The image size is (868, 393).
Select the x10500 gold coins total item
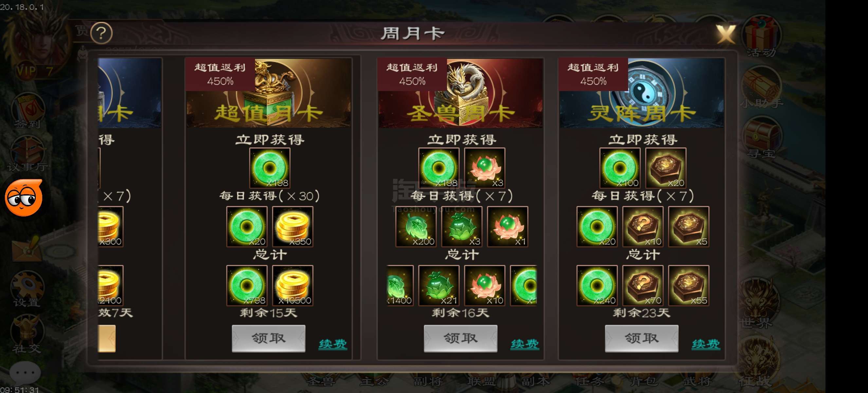[x=293, y=286]
